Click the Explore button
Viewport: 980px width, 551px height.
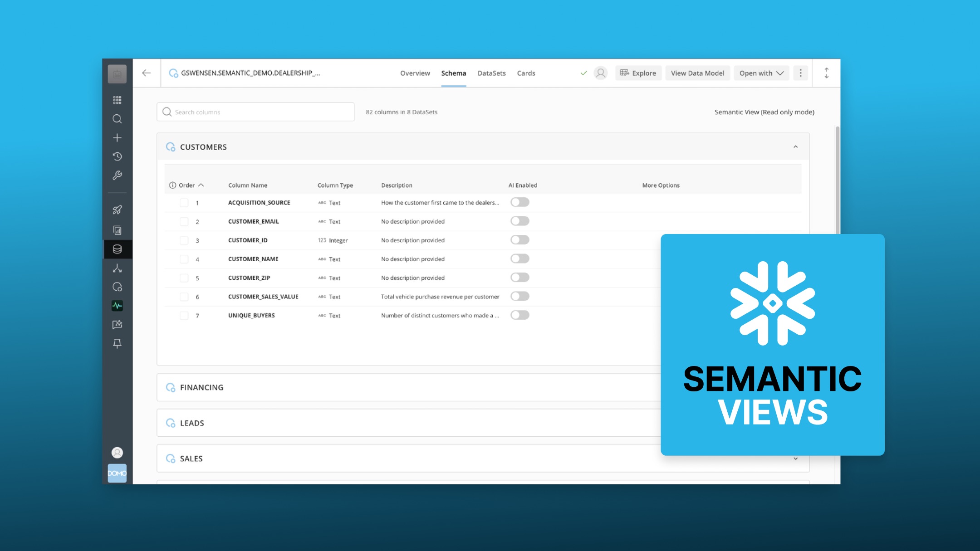pos(638,73)
